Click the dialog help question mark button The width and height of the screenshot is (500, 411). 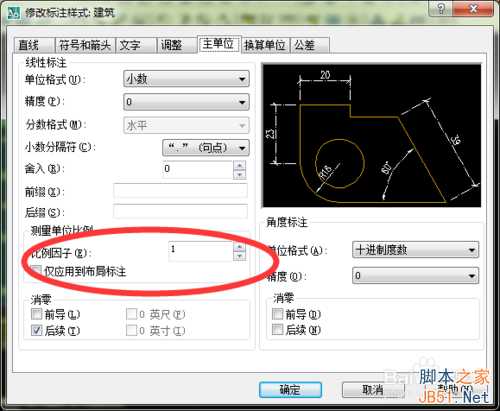(441, 9)
